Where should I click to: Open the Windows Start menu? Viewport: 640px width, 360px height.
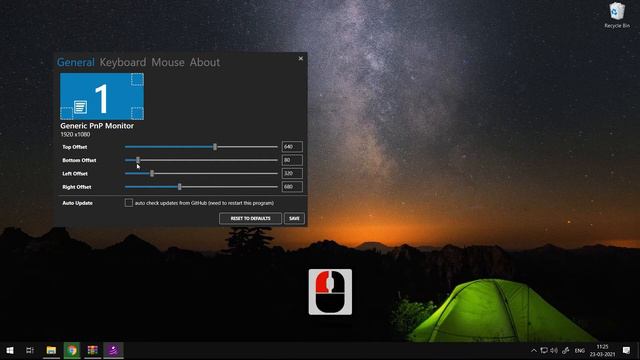tap(10, 350)
